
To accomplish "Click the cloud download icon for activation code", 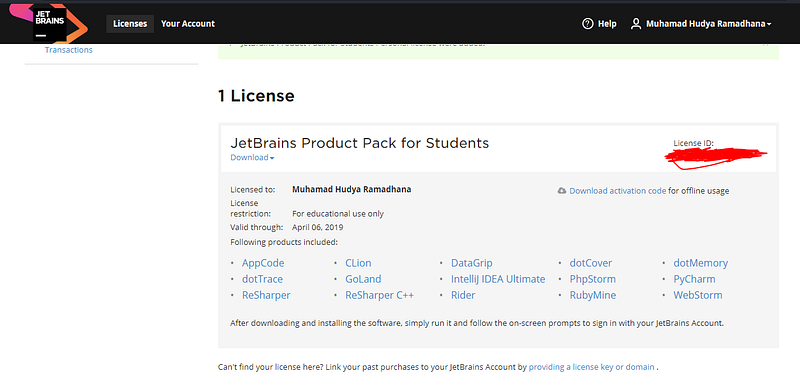I will click(x=562, y=191).
